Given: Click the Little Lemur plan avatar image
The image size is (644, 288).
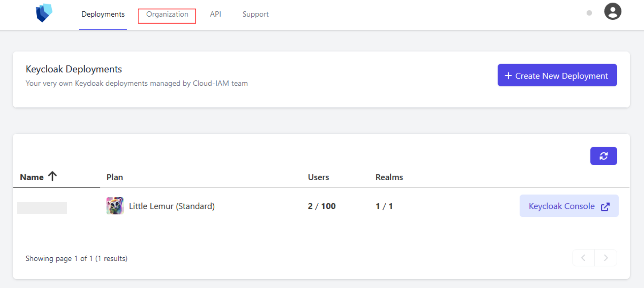Looking at the screenshot, I should 115,206.
